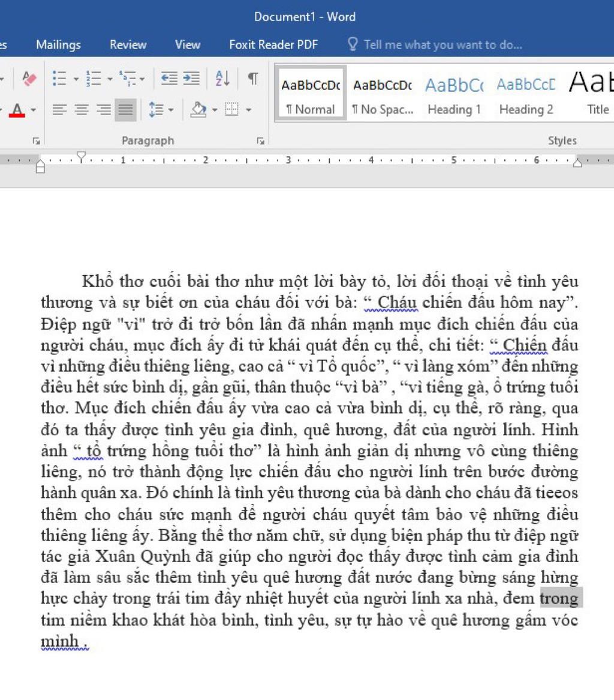Apply the No Spacing style
614x700 pixels.
383,93
